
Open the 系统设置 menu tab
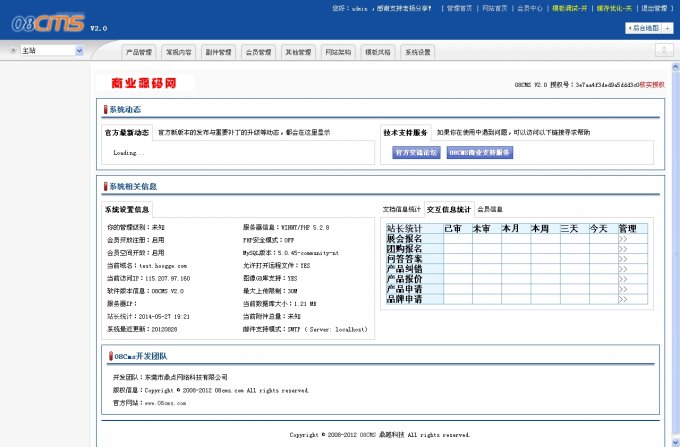pyautogui.click(x=418, y=52)
